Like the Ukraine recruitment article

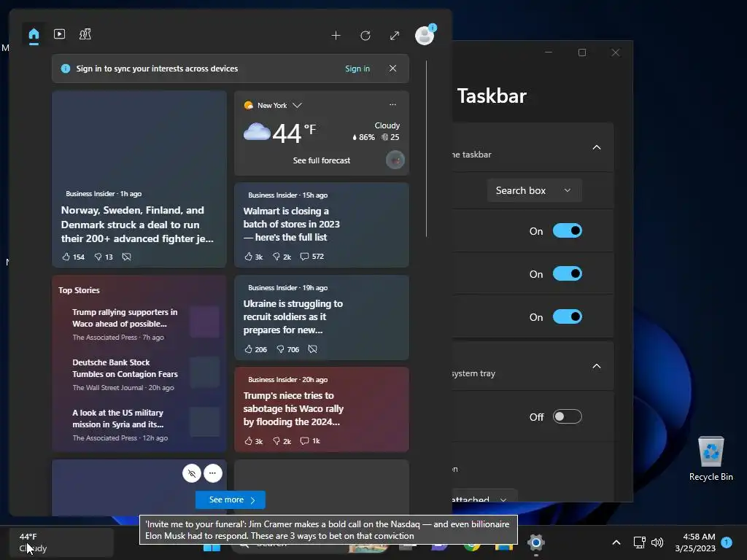(x=255, y=349)
